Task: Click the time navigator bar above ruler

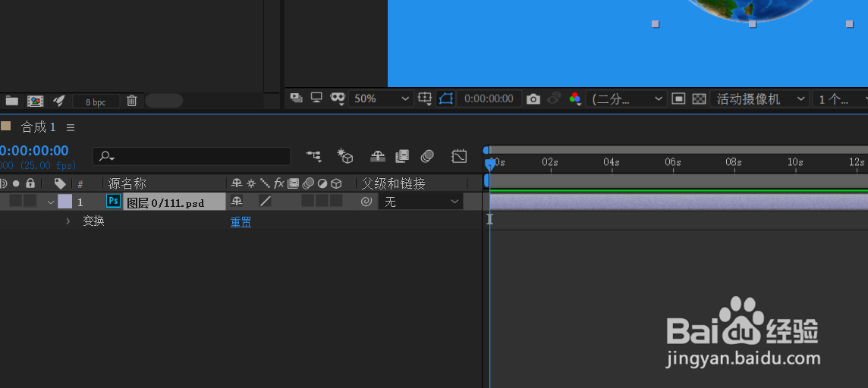Action: (678, 150)
